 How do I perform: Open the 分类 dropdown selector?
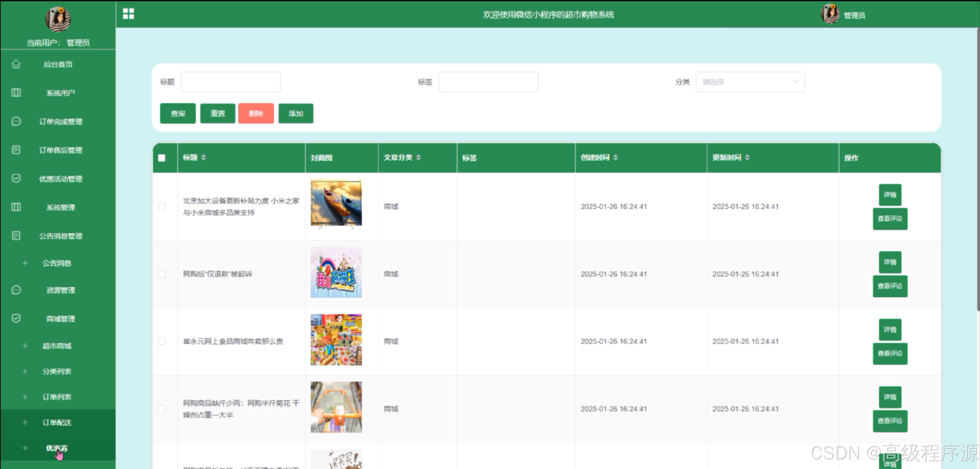(750, 82)
